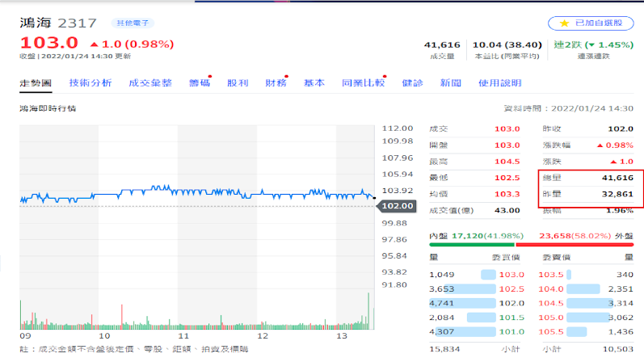644x362 pixels.
Task: Click the 昨收 value 102.0
Action: point(621,129)
